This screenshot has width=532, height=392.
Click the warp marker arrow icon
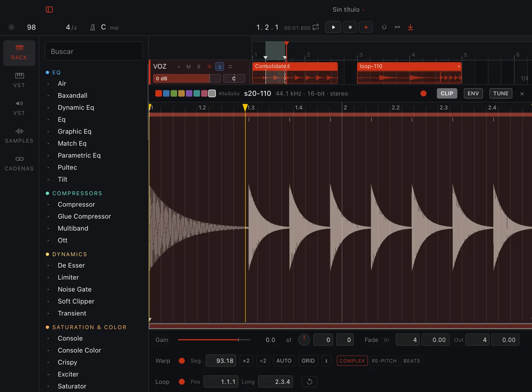(326, 361)
